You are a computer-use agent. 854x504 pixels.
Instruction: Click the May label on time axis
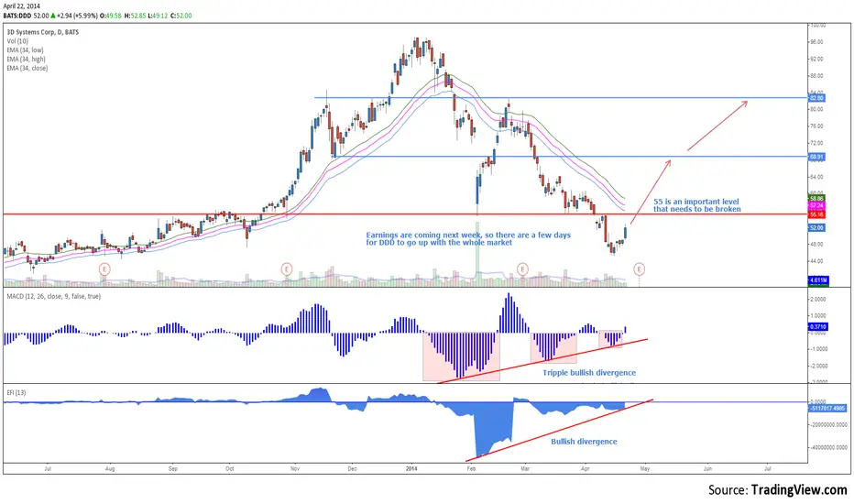click(x=645, y=468)
